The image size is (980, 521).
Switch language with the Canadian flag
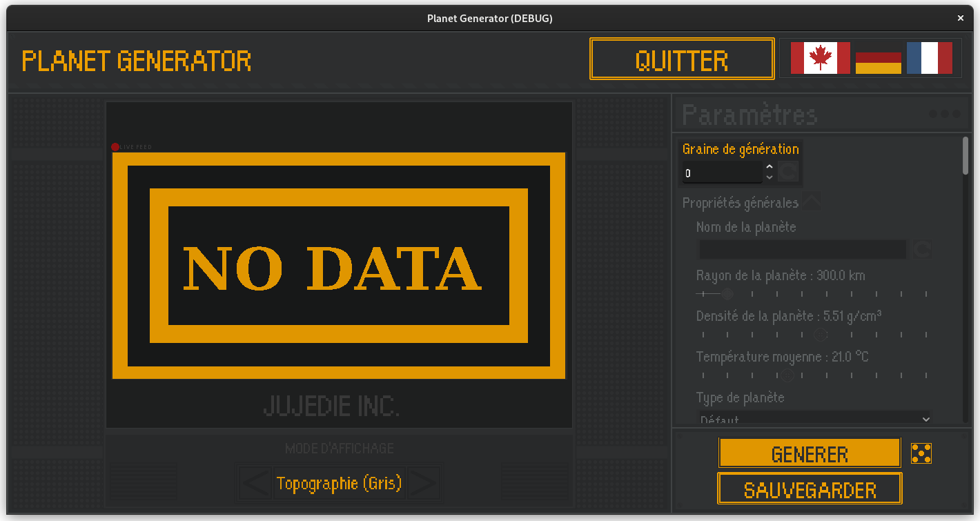(820, 58)
